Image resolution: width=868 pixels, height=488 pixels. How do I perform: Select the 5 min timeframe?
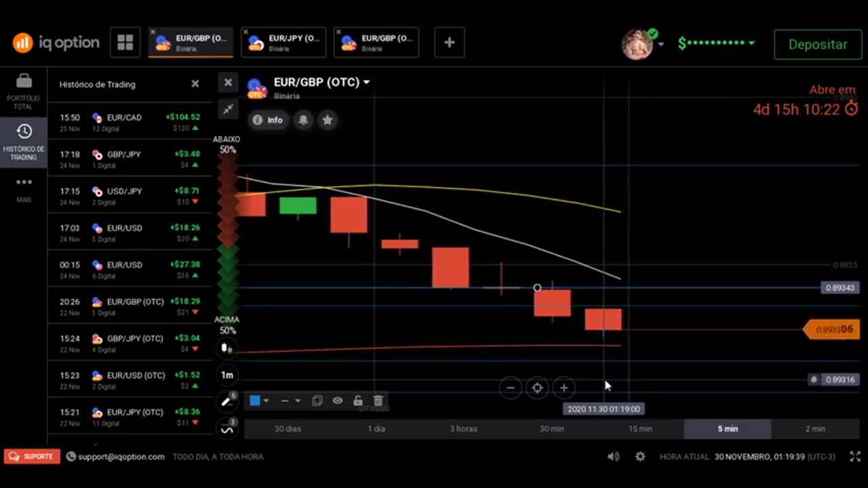728,429
